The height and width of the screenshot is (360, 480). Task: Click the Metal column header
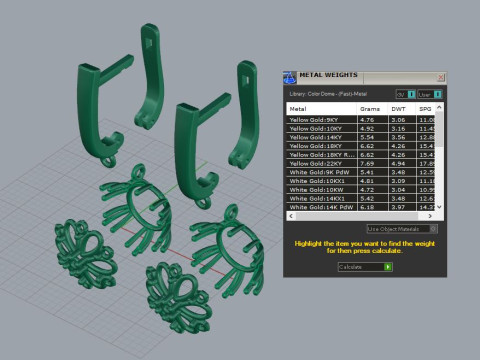pyautogui.click(x=321, y=109)
